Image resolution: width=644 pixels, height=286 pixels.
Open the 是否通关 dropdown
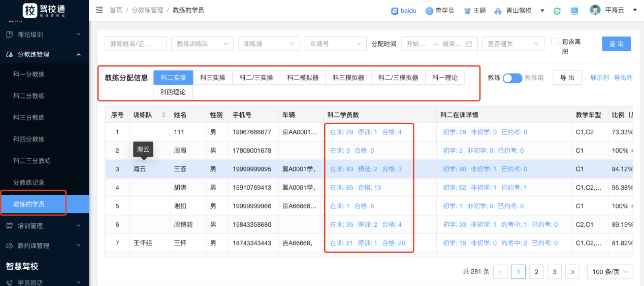(513, 44)
